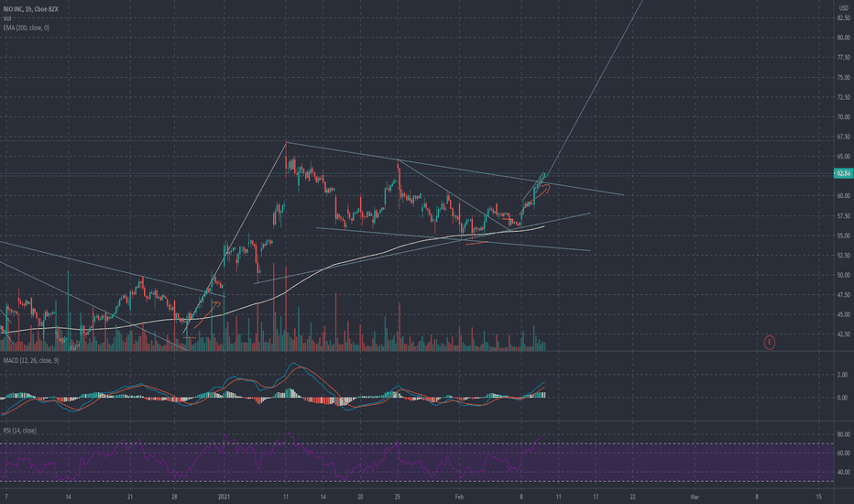This screenshot has height=504, width=854.
Task: Select the NIO INC, 1h, Cboe BZX title
Action: (x=30, y=9)
